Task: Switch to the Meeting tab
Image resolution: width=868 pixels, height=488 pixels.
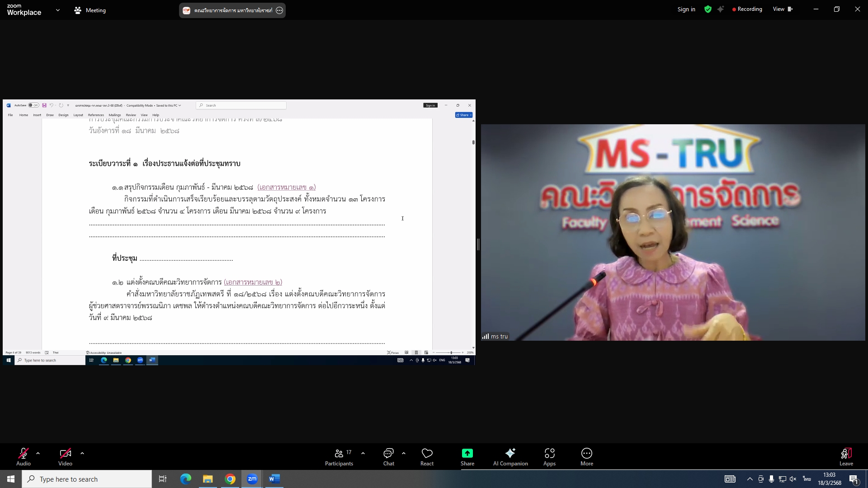Action: [90, 10]
